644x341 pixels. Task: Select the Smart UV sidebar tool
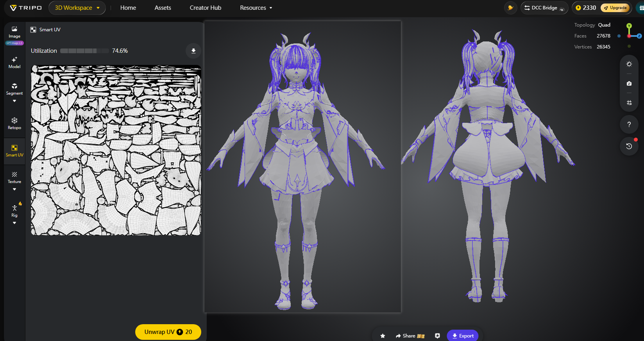point(14,151)
